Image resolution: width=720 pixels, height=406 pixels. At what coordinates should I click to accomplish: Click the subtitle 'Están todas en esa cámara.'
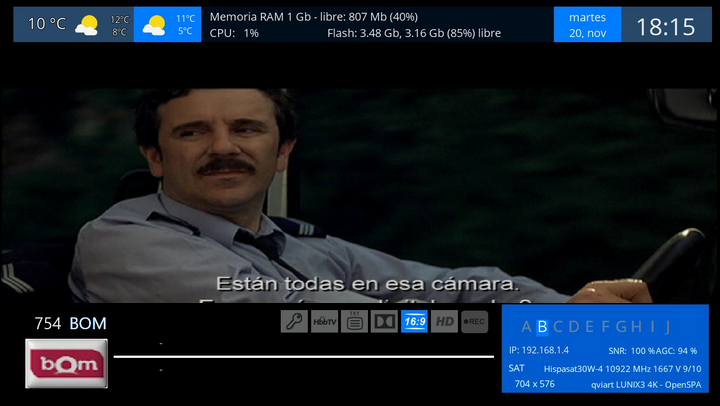coord(367,284)
